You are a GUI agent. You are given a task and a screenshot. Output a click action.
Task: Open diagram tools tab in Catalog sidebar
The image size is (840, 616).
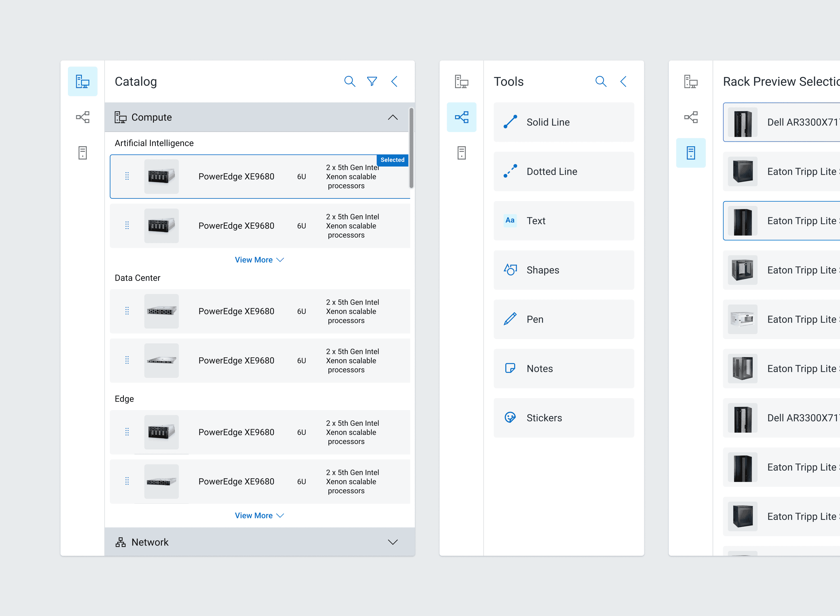[x=82, y=117]
